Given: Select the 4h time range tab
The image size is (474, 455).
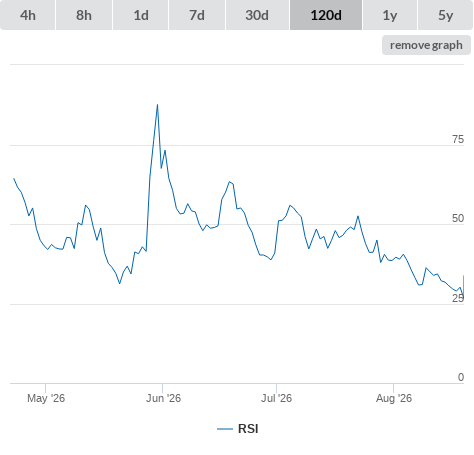Looking at the screenshot, I should pos(28,15).
